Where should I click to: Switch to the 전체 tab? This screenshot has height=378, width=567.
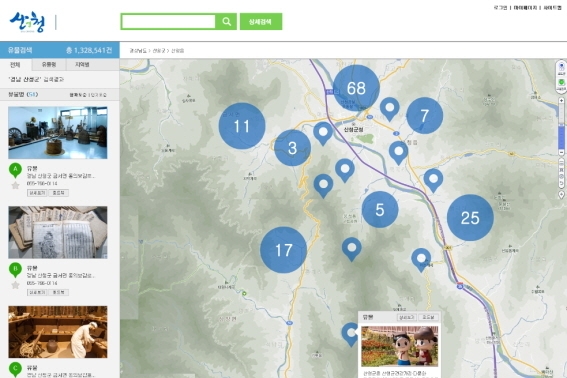(16, 65)
